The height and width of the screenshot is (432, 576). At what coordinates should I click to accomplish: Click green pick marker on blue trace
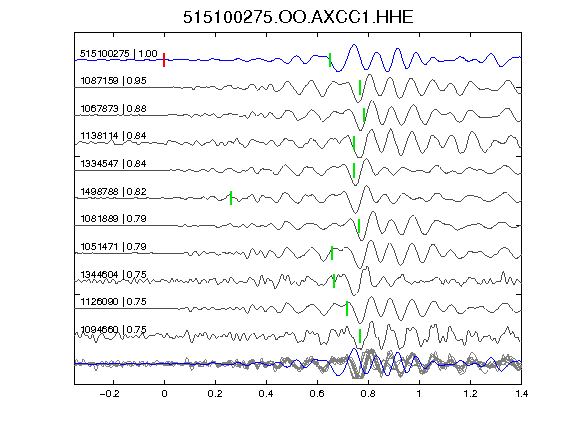[330, 60]
